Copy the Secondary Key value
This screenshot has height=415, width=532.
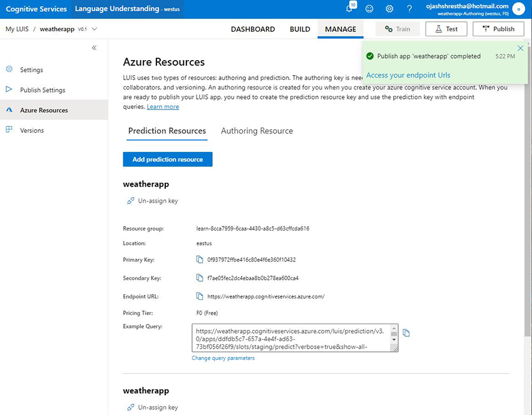tap(200, 278)
